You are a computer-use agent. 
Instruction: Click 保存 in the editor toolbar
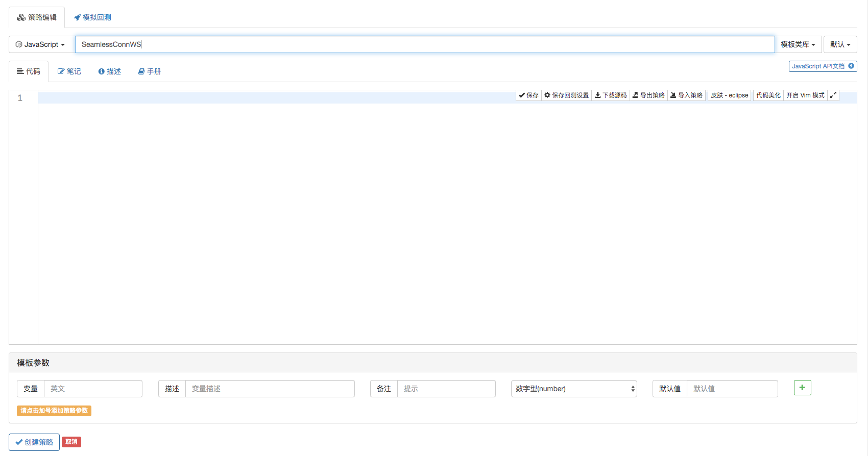(x=528, y=95)
